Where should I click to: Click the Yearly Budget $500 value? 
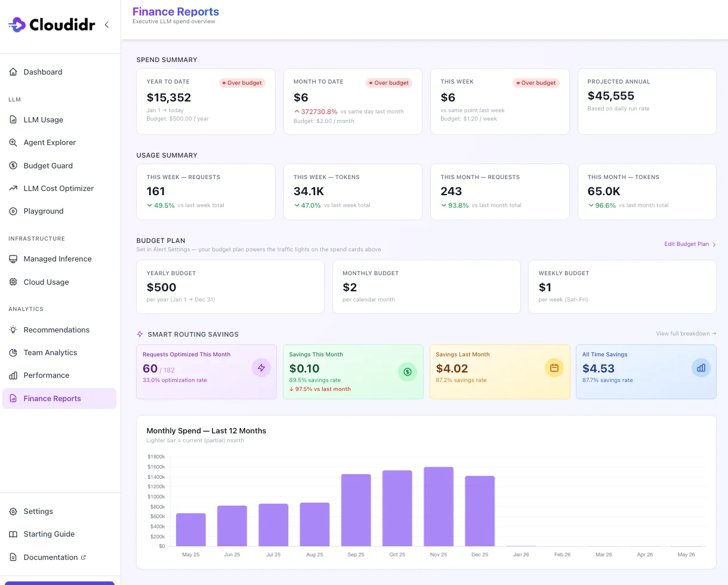pos(162,287)
